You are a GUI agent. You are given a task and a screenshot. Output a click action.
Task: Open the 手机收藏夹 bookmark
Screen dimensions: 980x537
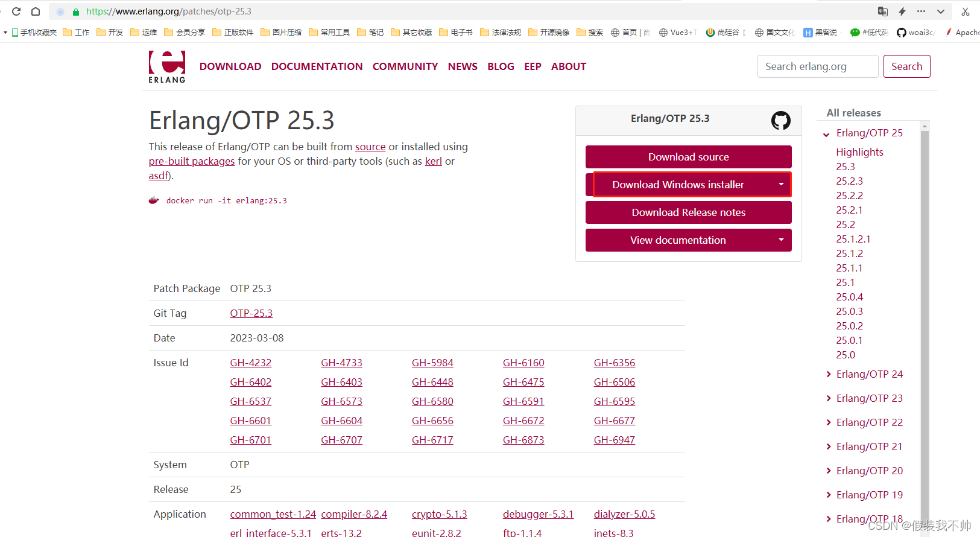point(34,33)
